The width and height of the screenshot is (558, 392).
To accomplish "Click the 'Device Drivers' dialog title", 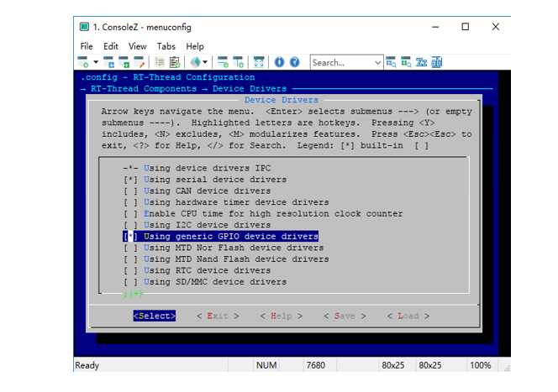I will (282, 100).
